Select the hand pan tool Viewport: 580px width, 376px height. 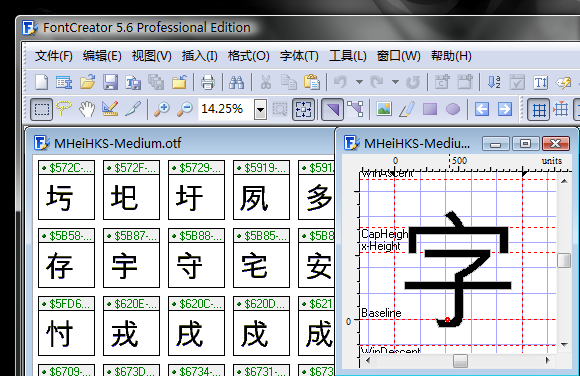(87, 110)
